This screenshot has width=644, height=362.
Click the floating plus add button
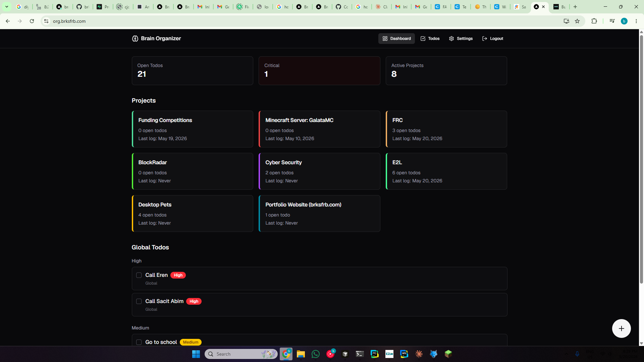[621, 328]
